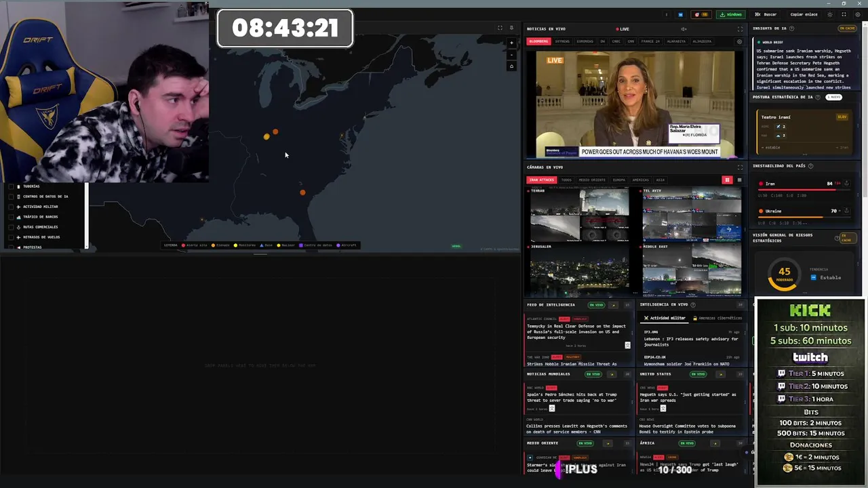Select single view for live cameras
868x488 pixels.
pyautogui.click(x=739, y=180)
